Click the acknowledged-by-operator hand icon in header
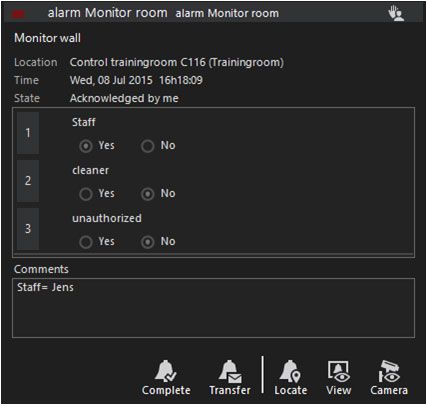The width and height of the screenshot is (427, 405). (x=396, y=13)
